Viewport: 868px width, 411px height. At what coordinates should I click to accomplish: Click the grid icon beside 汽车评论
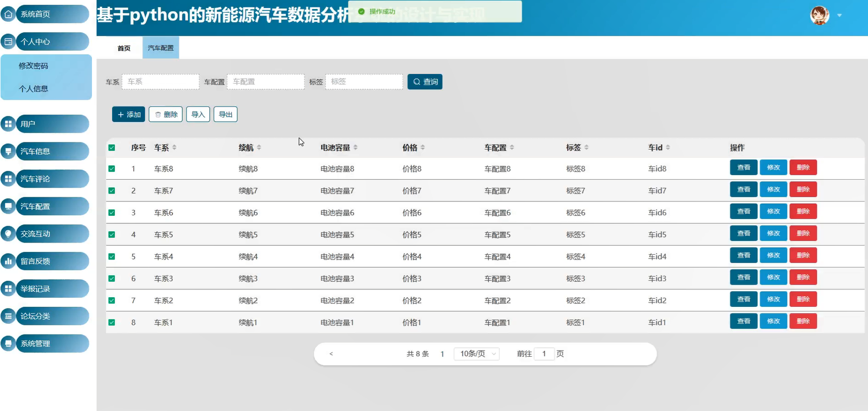tap(8, 179)
